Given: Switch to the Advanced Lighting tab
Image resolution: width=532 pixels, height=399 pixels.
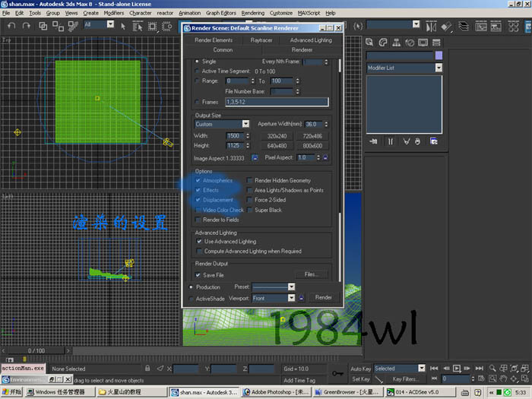Looking at the screenshot, I should (x=311, y=40).
